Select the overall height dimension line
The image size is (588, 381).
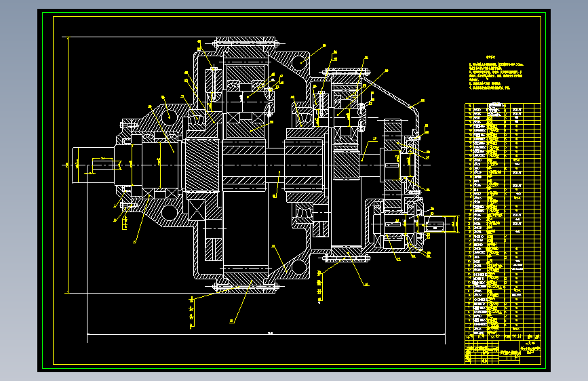click(x=68, y=165)
